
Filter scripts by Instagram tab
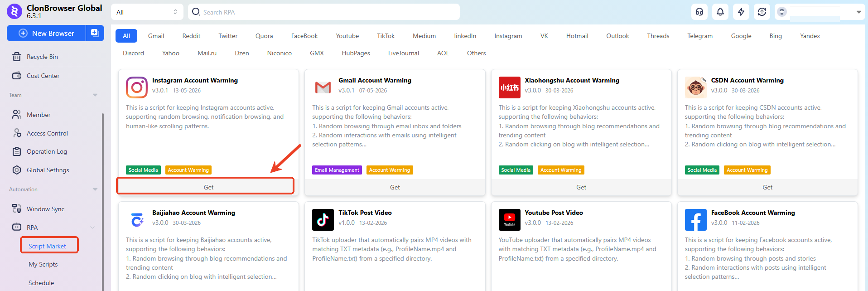(508, 36)
